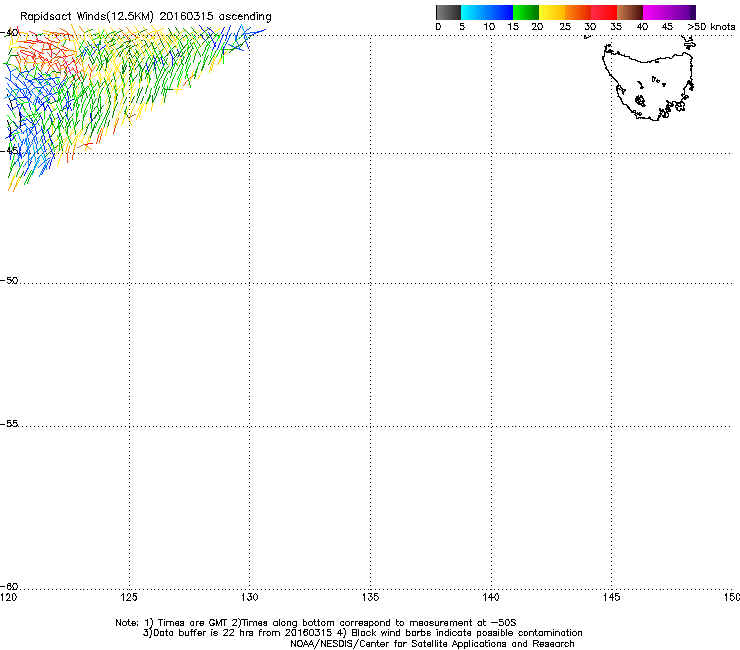Click the red 30–35 knots legend segment
Viewport: 740px width, 650px height.
(x=604, y=12)
